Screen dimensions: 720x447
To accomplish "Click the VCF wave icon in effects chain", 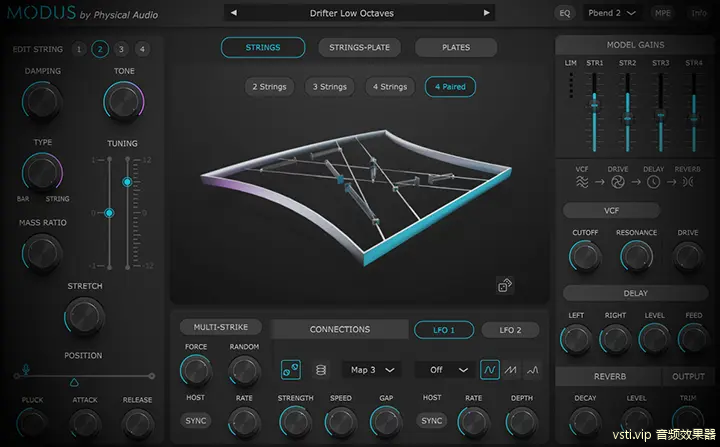I will [582, 182].
